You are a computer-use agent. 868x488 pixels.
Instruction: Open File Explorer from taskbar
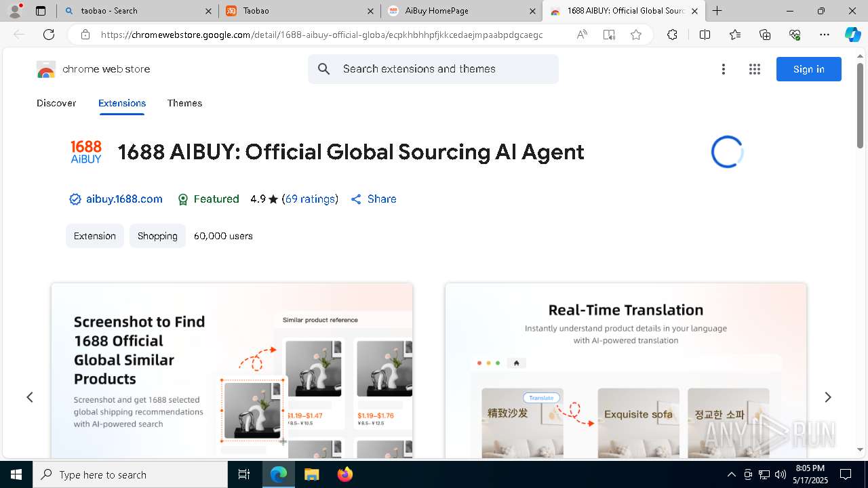coord(311,474)
